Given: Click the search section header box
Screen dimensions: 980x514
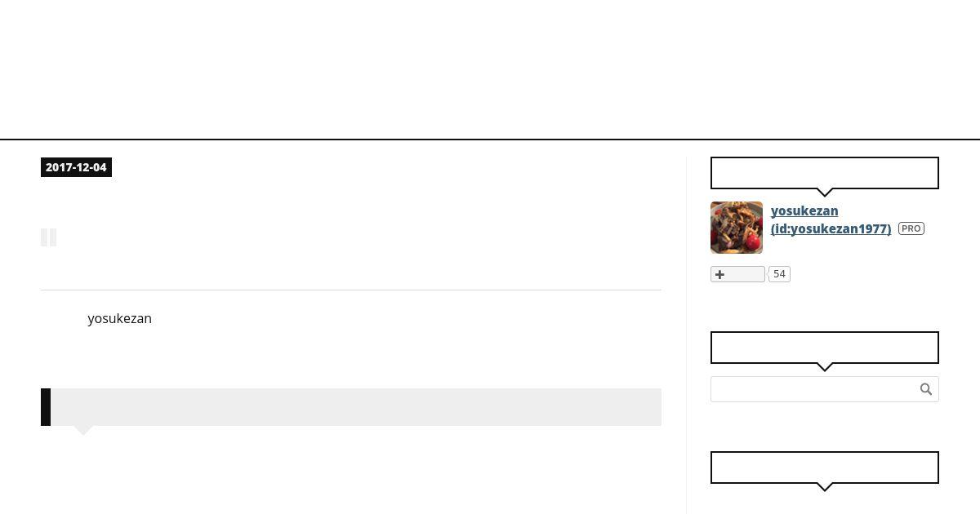Looking at the screenshot, I should click(825, 348).
